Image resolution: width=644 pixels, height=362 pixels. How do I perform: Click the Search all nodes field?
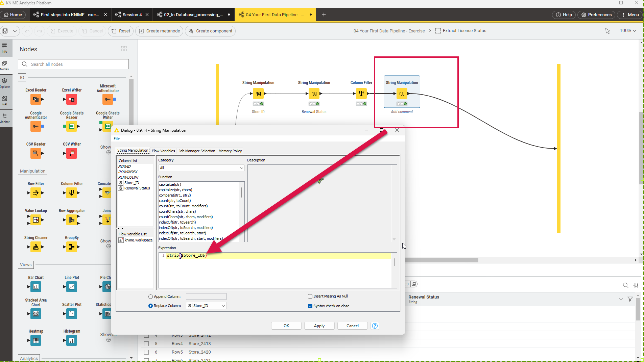[x=78, y=64]
